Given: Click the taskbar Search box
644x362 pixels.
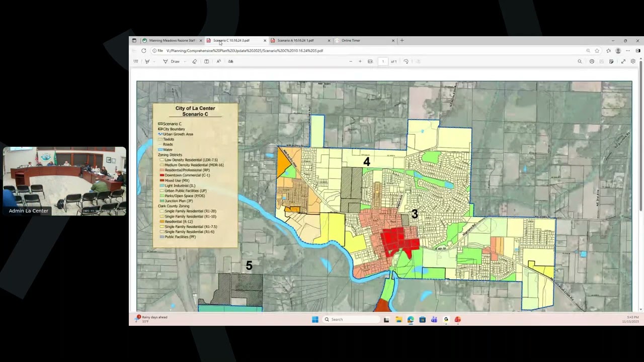Looking at the screenshot, I should [x=351, y=319].
